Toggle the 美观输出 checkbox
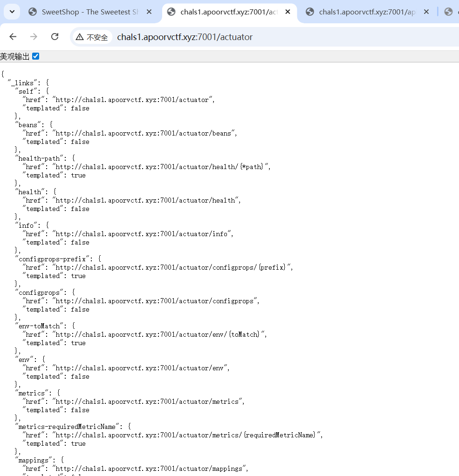Screen dimensions: 459x476 [36, 56]
